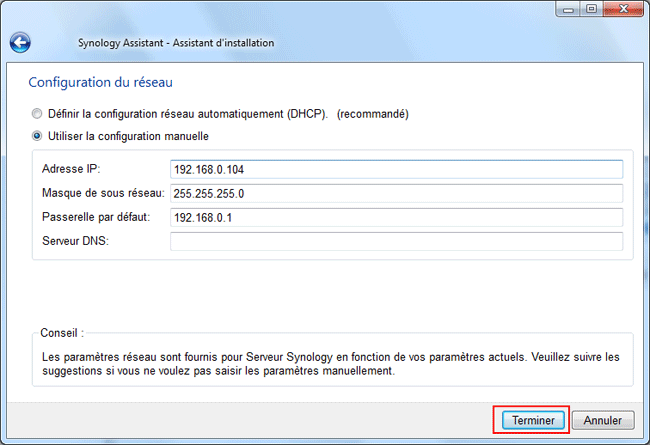Click the blue back arrow icon
The image size is (650, 445).
click(x=20, y=43)
